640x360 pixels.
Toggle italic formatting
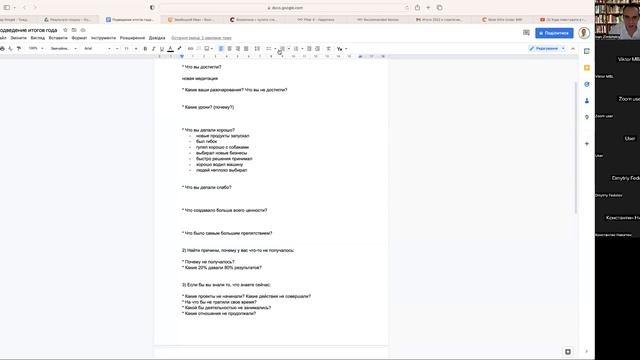pos(153,49)
